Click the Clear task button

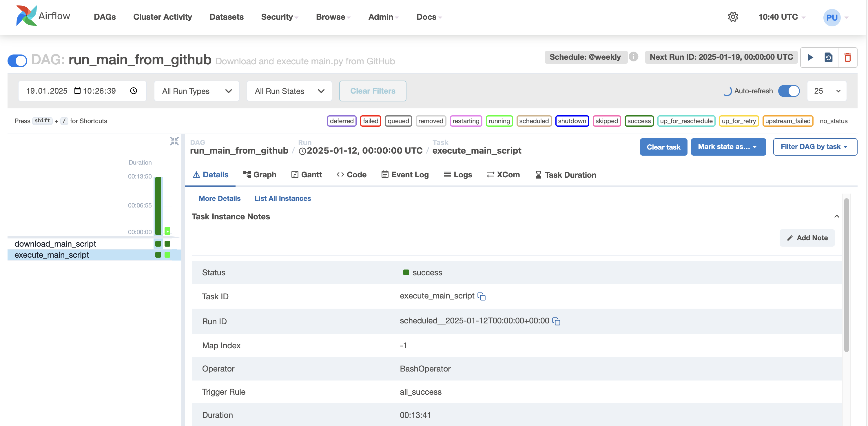tap(663, 147)
